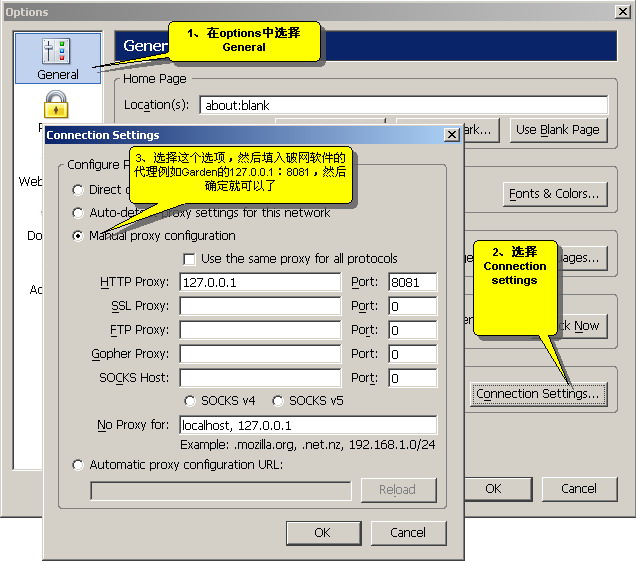Choose Automatic proxy configuration URL option

pyautogui.click(x=78, y=465)
